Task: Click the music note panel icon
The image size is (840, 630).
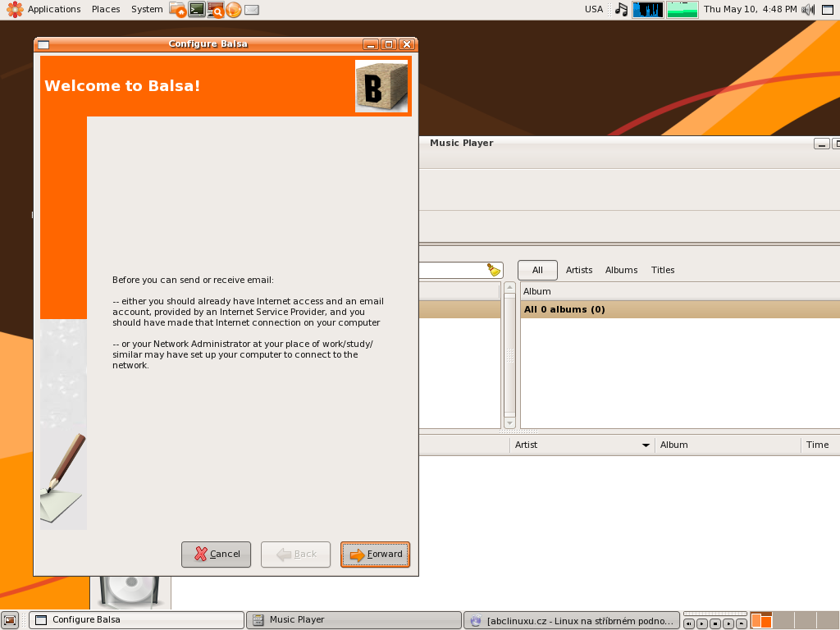Action: tap(622, 9)
